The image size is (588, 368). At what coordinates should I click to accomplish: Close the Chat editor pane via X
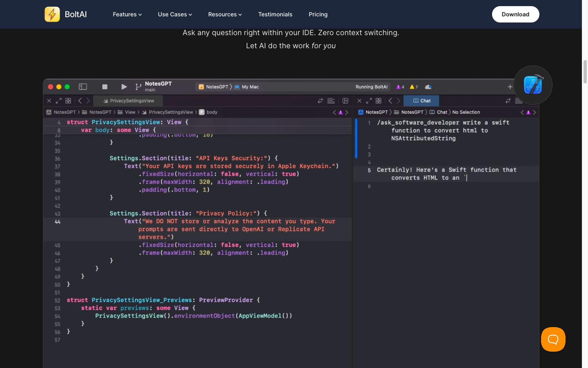click(359, 101)
